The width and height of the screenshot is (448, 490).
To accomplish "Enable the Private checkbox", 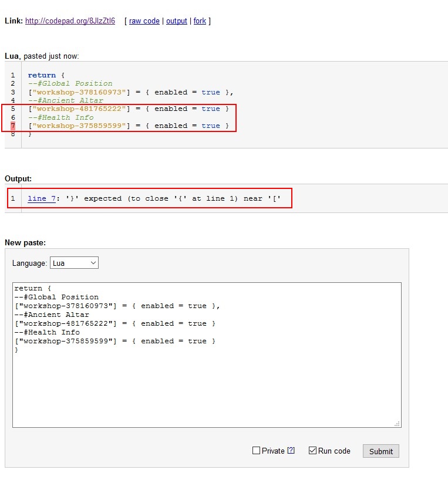I will point(256,451).
